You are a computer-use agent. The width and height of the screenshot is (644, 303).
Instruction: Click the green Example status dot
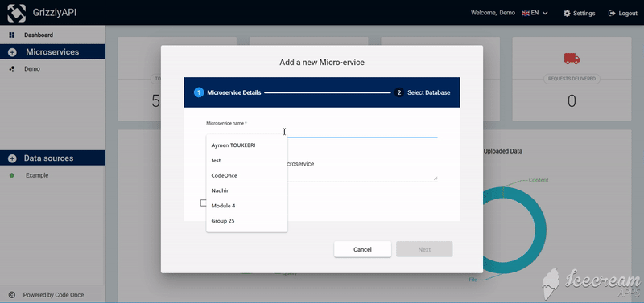coord(12,175)
